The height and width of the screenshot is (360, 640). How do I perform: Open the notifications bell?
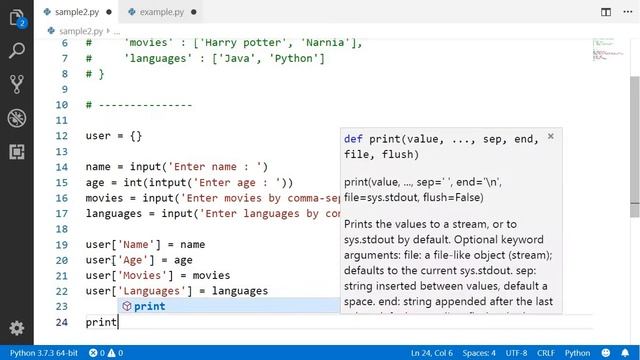point(625,353)
